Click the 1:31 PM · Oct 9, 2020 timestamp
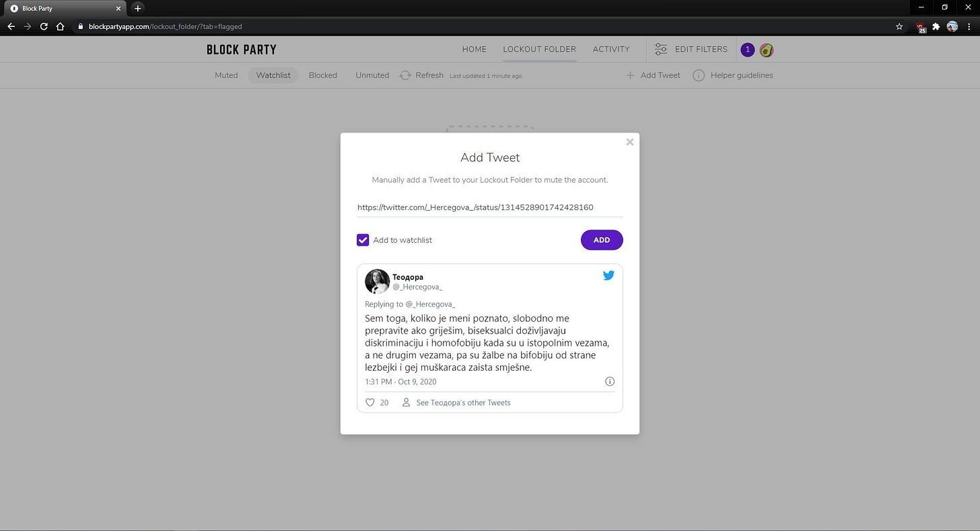Image resolution: width=980 pixels, height=531 pixels. pos(400,382)
